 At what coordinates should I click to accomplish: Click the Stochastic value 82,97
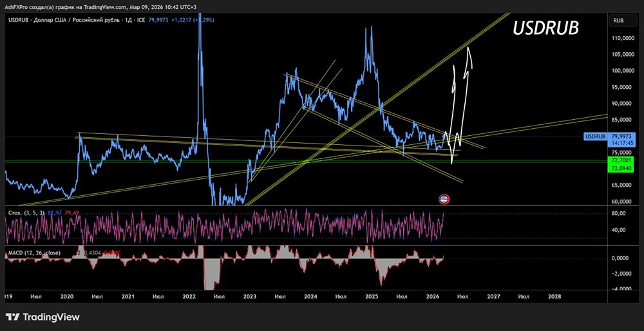pos(54,213)
